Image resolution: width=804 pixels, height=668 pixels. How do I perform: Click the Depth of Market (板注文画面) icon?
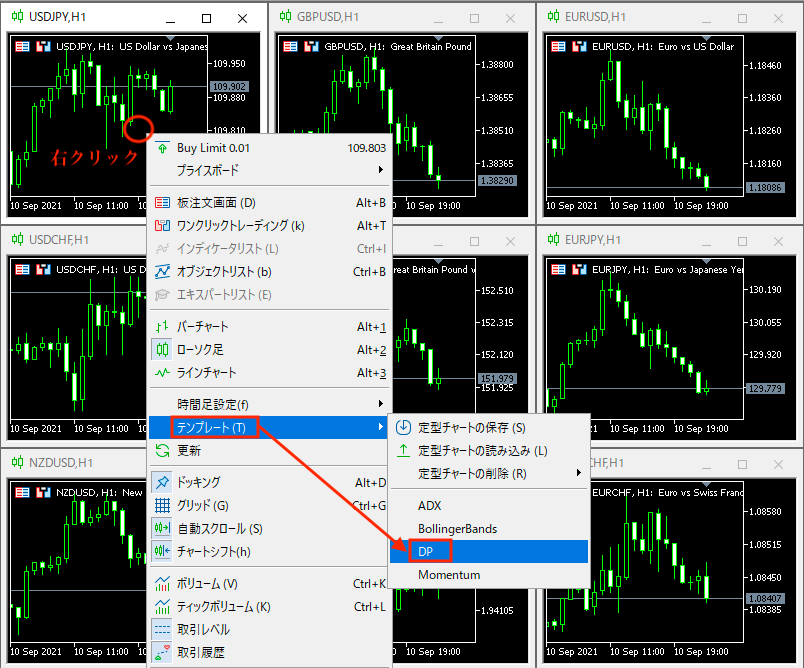(x=162, y=203)
